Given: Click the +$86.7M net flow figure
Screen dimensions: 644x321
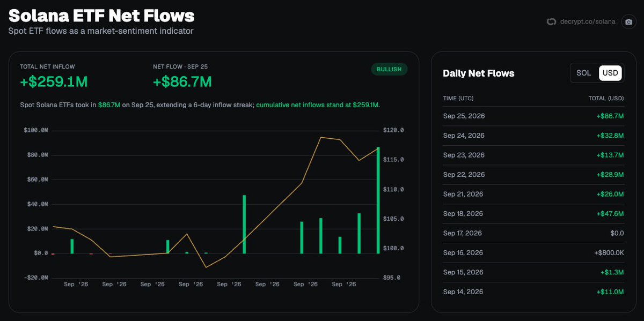Looking at the screenshot, I should click(182, 82).
